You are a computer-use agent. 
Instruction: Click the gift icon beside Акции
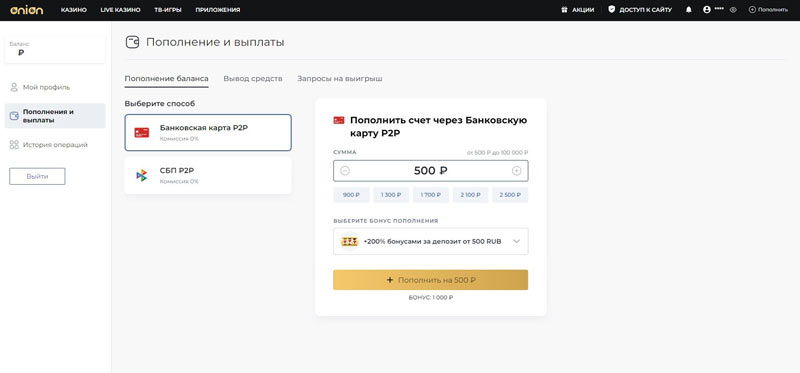click(x=564, y=10)
